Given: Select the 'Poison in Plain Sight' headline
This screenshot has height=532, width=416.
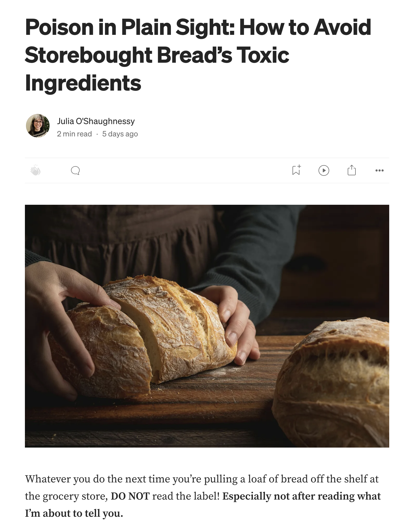Looking at the screenshot, I should tap(198, 55).
